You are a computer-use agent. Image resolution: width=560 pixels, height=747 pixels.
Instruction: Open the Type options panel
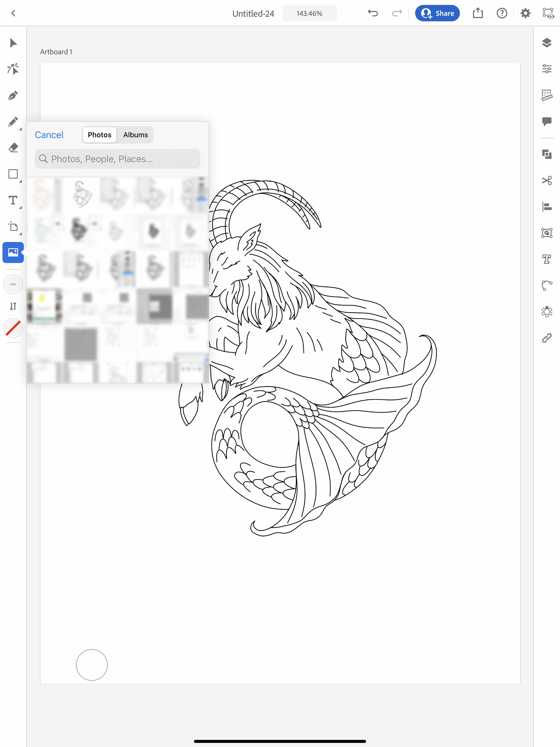(x=547, y=259)
